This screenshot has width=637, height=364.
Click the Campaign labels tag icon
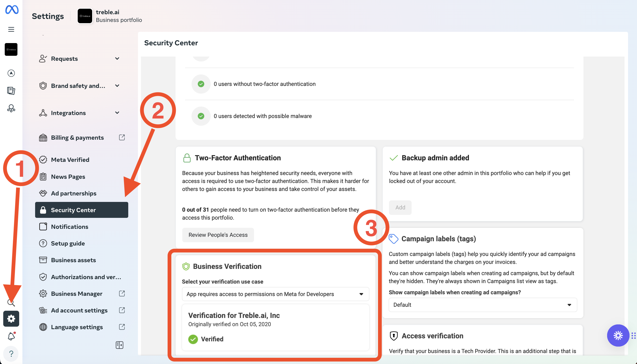click(393, 239)
